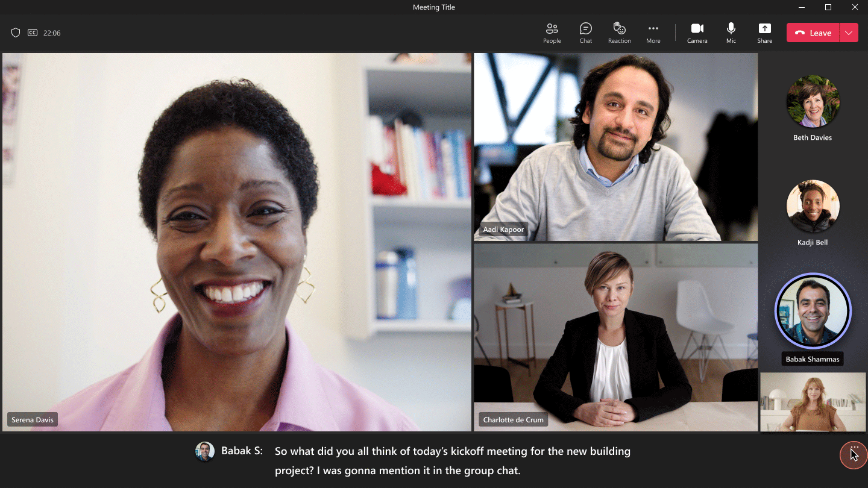Click Babak S caption speaker avatar

click(204, 451)
